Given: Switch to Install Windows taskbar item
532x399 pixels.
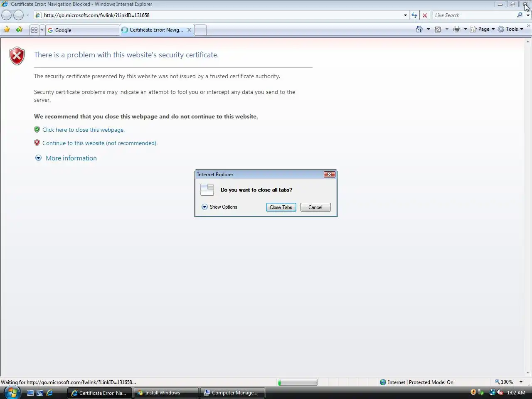Looking at the screenshot, I should pos(166,393).
